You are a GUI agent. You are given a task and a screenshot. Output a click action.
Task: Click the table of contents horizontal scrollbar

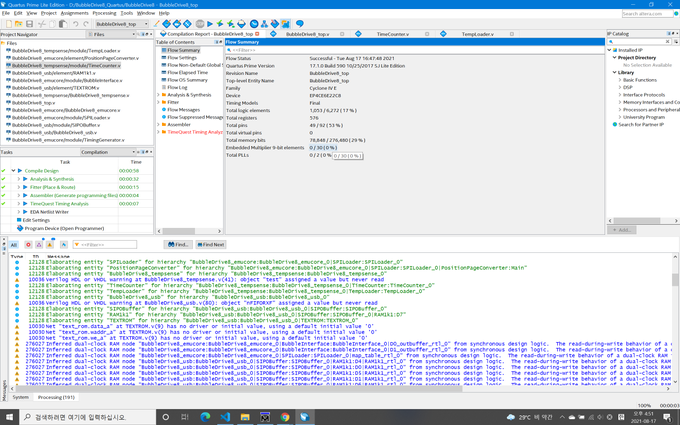click(189, 231)
